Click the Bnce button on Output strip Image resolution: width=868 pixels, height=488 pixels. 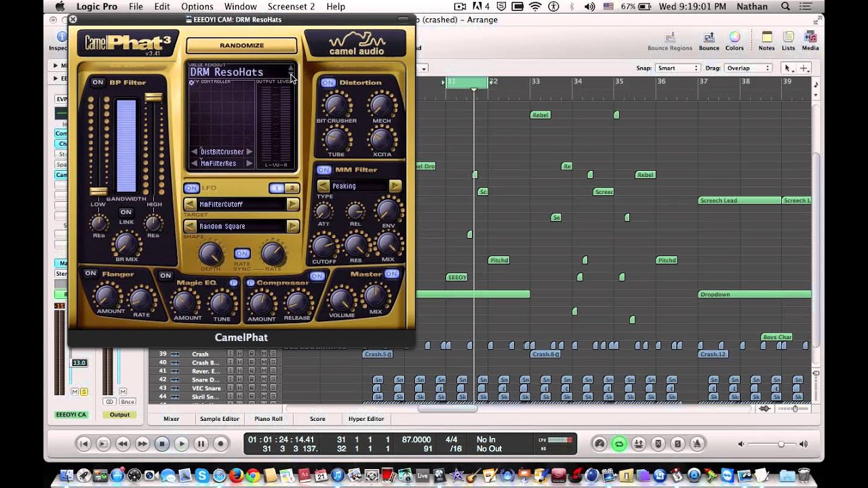tap(127, 402)
